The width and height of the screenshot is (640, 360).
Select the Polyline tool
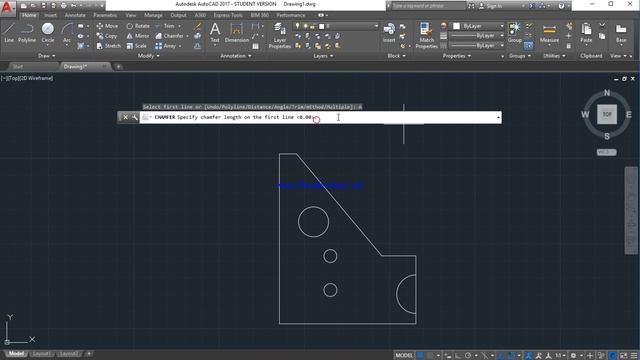tap(27, 33)
